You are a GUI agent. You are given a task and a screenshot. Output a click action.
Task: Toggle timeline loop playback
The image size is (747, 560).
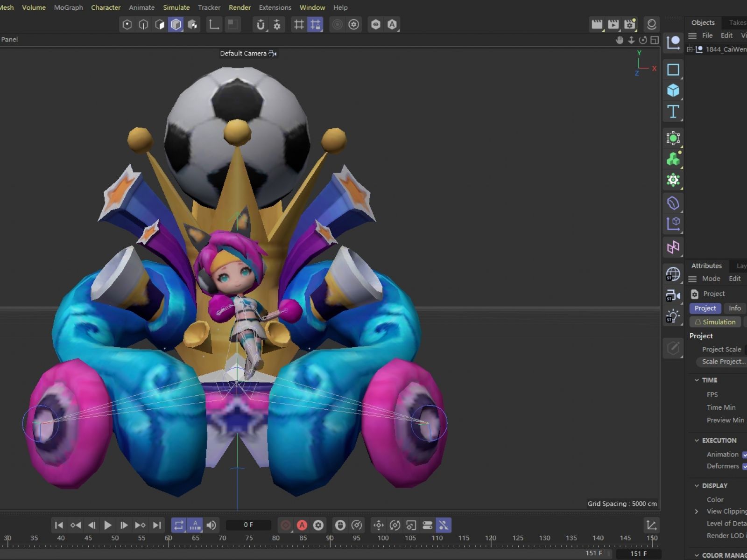pos(178,525)
